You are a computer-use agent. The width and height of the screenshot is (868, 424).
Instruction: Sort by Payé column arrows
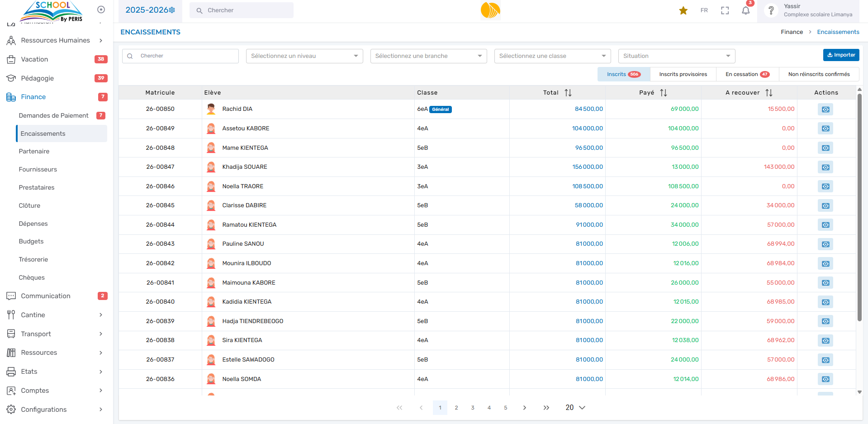[x=663, y=93]
